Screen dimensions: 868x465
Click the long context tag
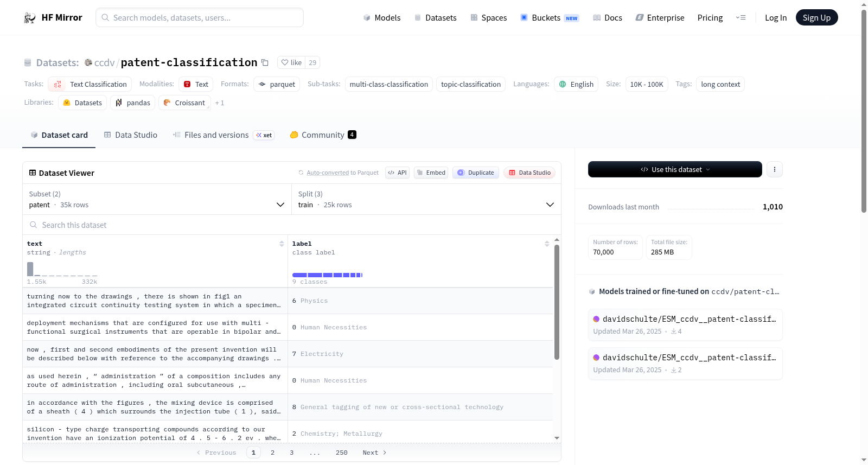click(x=720, y=84)
